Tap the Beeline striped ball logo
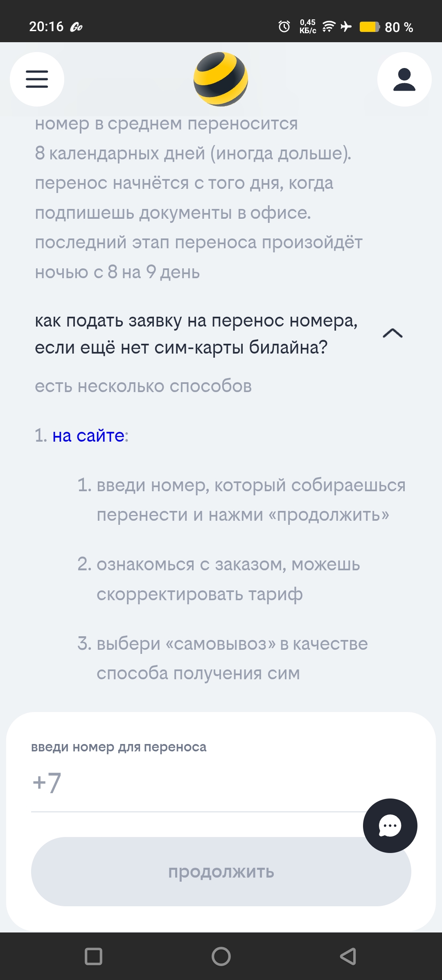The height and width of the screenshot is (980, 442). coord(221,79)
